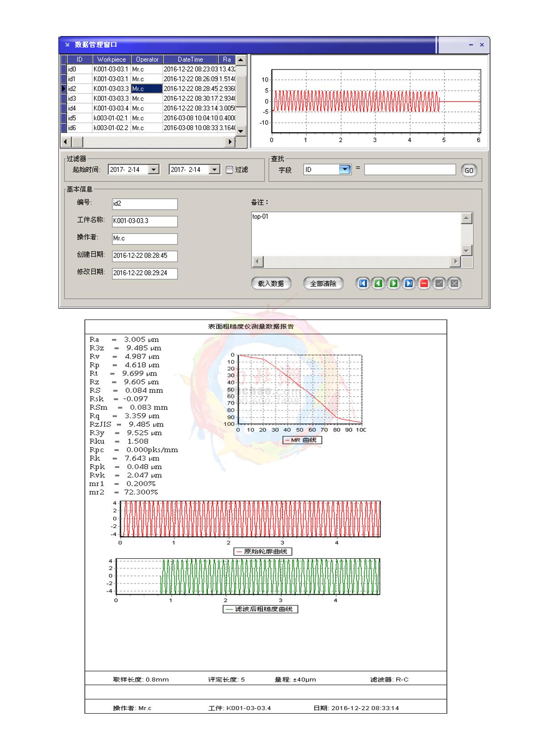Delete current record with red minus

click(x=424, y=283)
